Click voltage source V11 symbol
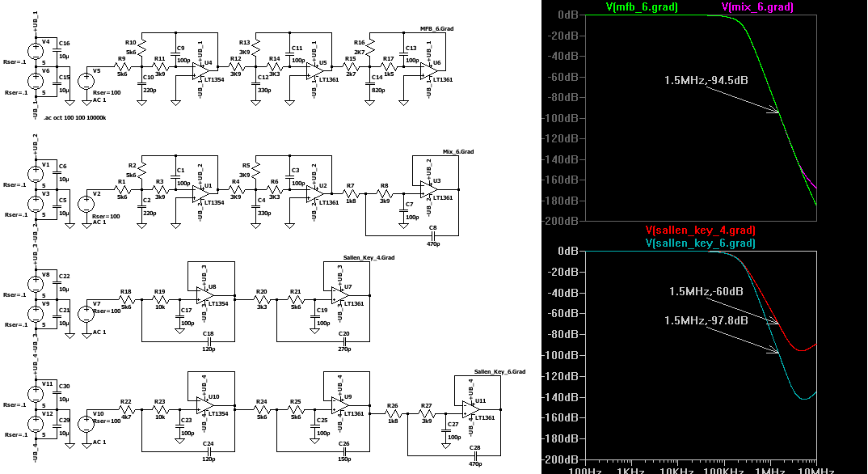 click(36, 394)
